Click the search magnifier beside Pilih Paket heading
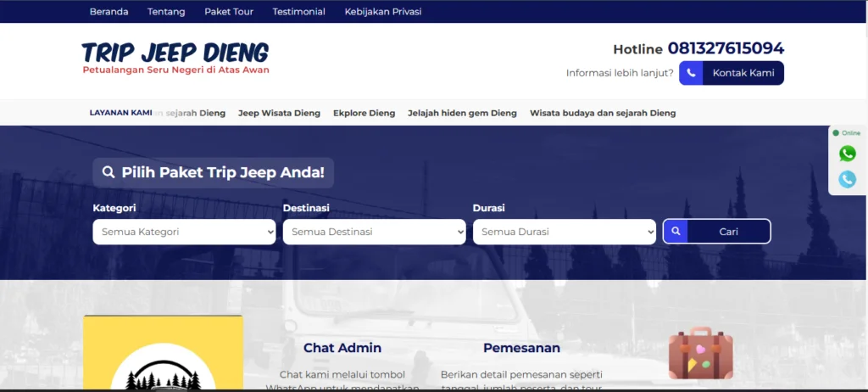868x392 pixels. (108, 172)
